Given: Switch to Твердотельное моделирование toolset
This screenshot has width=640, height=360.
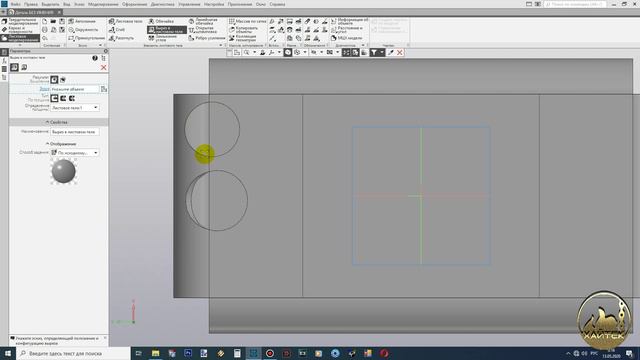Looking at the screenshot, I should [20, 21].
